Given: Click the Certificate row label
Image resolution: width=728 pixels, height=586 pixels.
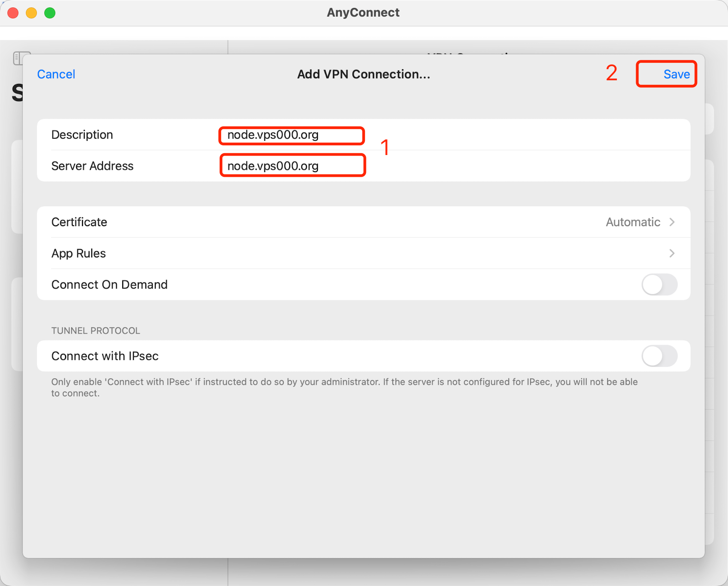Looking at the screenshot, I should pyautogui.click(x=79, y=222).
